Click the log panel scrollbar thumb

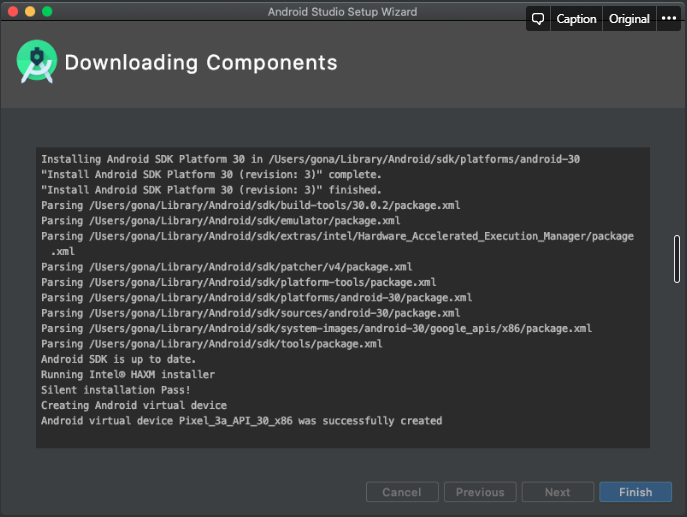click(x=677, y=259)
